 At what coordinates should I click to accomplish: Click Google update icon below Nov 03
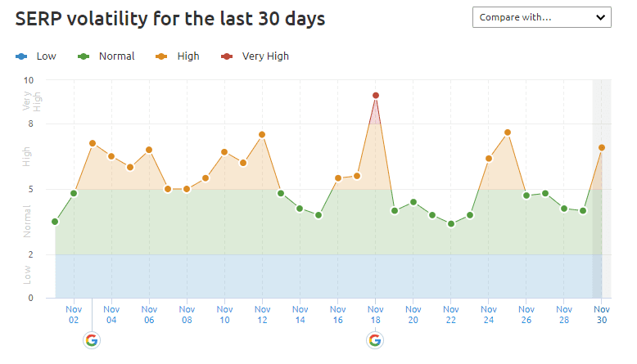pos(92,340)
